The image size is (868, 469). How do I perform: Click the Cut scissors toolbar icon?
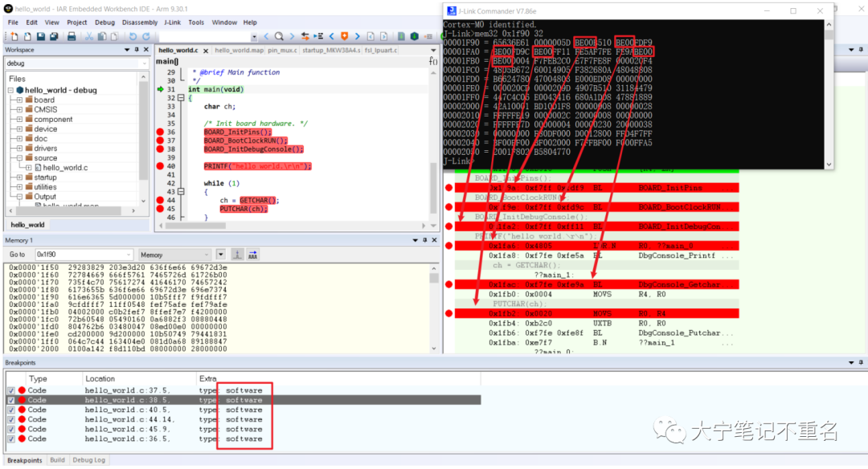(91, 36)
